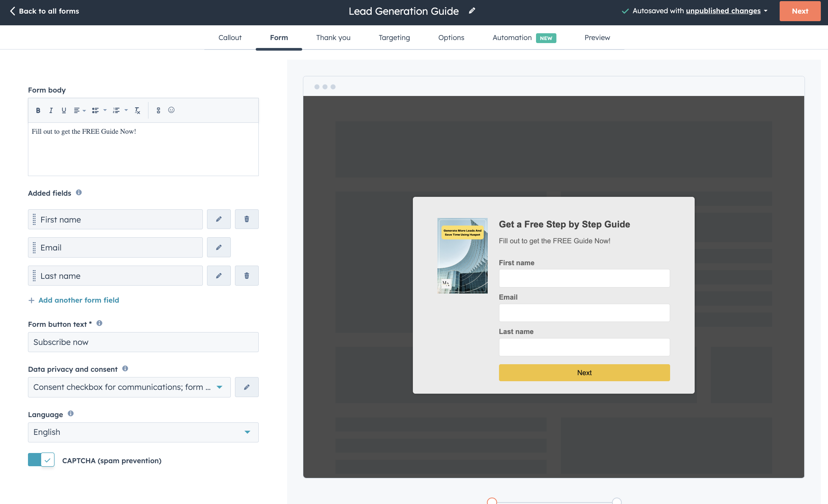Expand the bullet list options dropdown arrow
The height and width of the screenshot is (504, 828).
pyautogui.click(x=105, y=110)
